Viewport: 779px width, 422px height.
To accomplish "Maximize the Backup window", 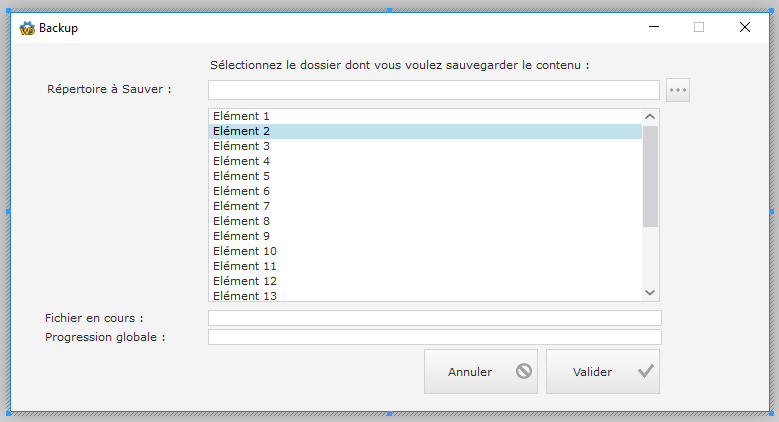I will [699, 28].
